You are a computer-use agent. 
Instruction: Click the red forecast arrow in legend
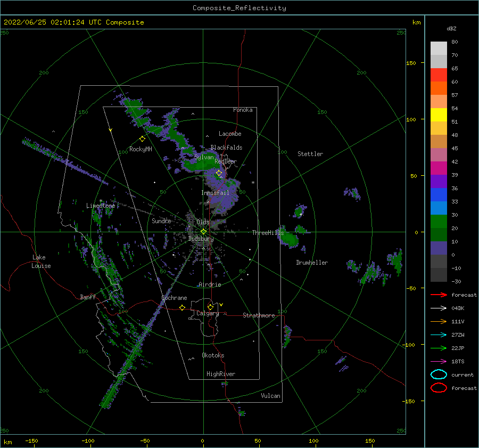pyautogui.click(x=439, y=295)
